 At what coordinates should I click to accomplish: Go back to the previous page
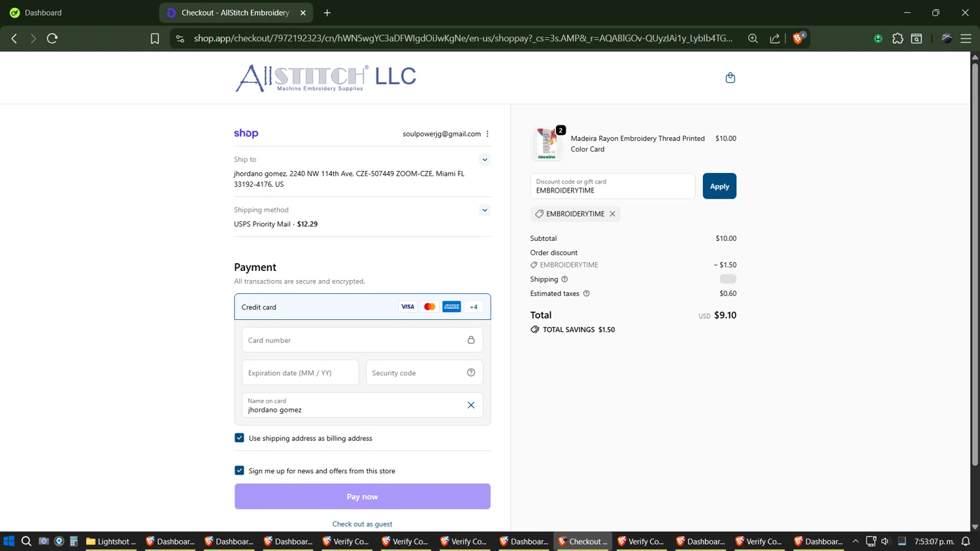pos(14,39)
